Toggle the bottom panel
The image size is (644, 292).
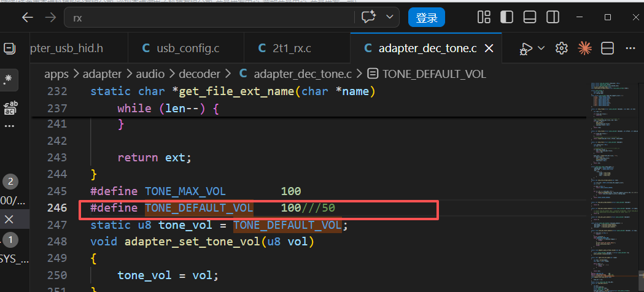click(x=530, y=17)
